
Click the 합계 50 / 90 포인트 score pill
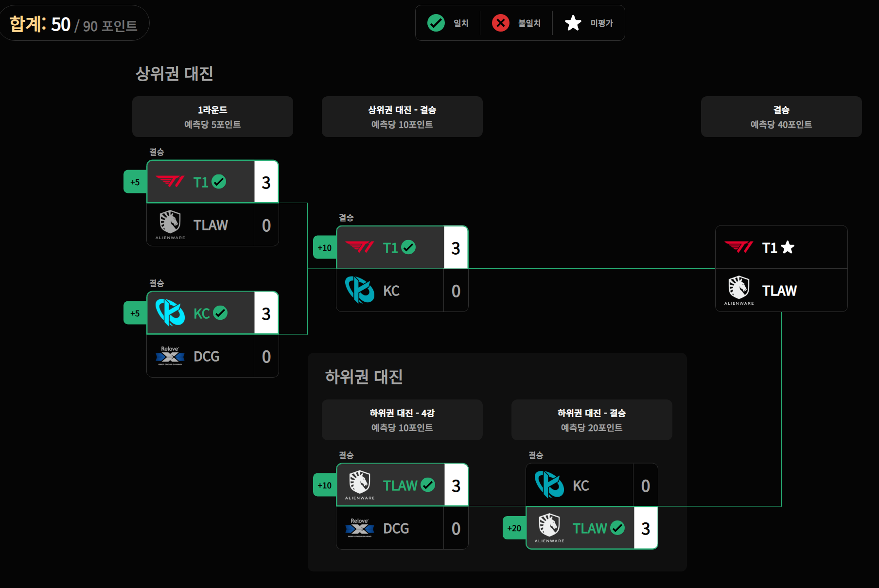click(x=73, y=24)
